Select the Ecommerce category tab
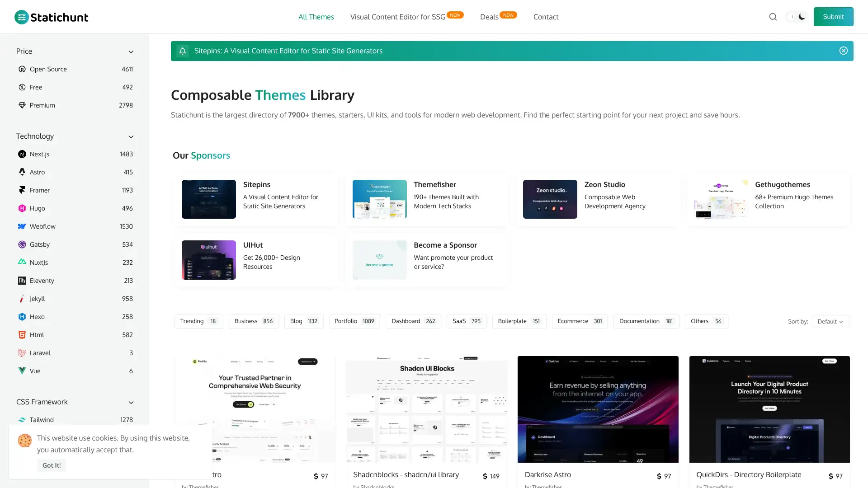 (580, 321)
